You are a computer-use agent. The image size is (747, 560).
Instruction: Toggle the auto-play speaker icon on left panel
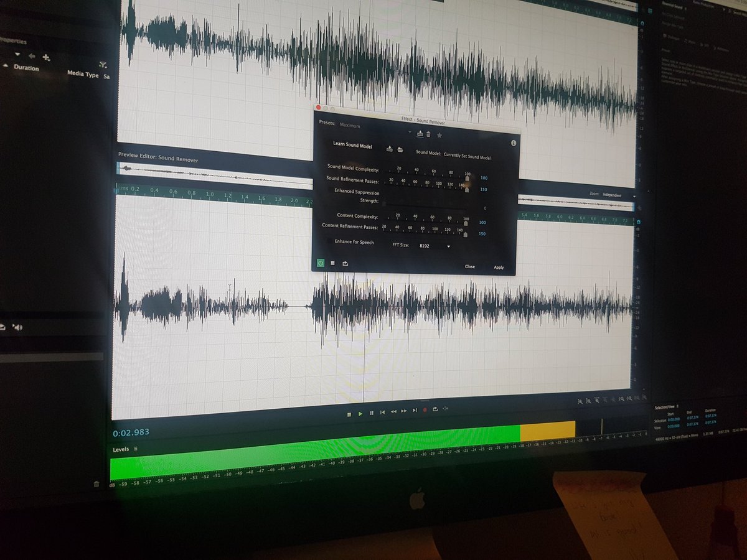pos(17,327)
